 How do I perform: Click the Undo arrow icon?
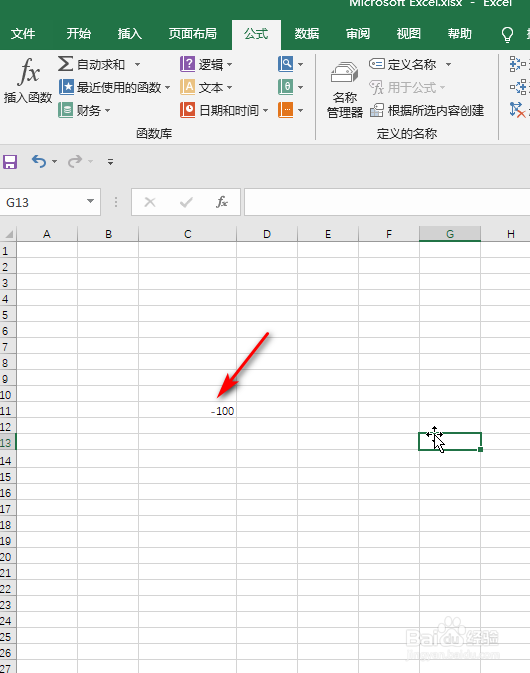point(39,161)
